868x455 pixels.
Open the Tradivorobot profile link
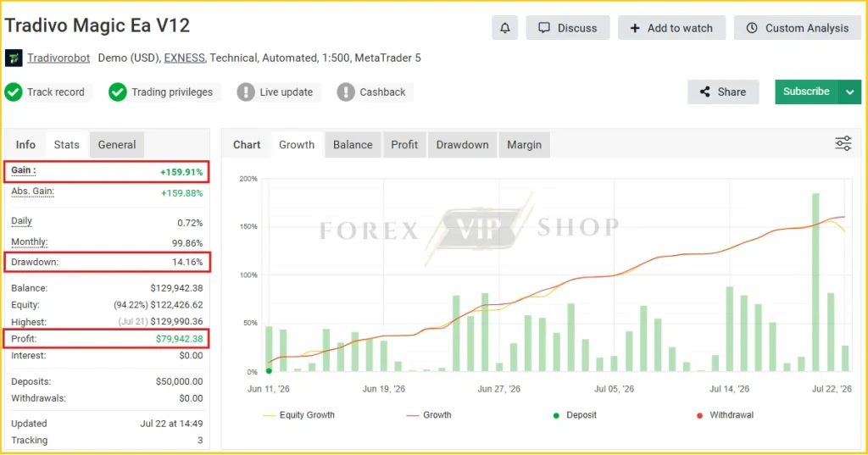58,58
